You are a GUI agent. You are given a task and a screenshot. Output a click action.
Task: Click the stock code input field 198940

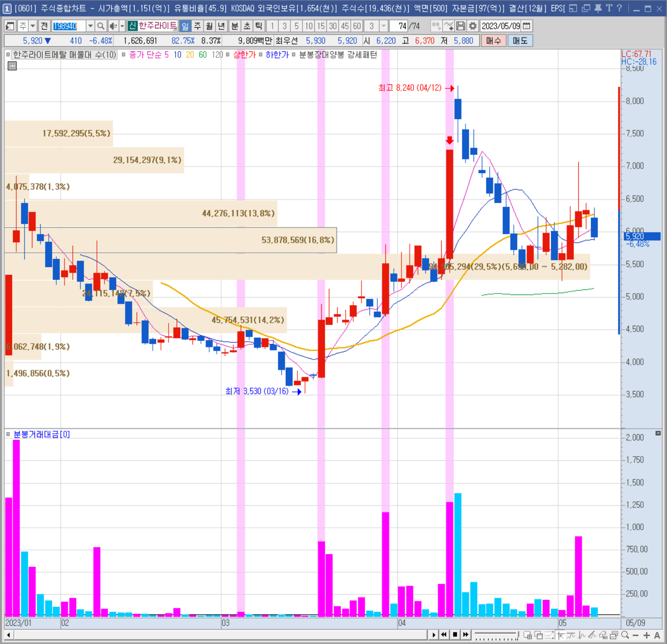pyautogui.click(x=69, y=26)
